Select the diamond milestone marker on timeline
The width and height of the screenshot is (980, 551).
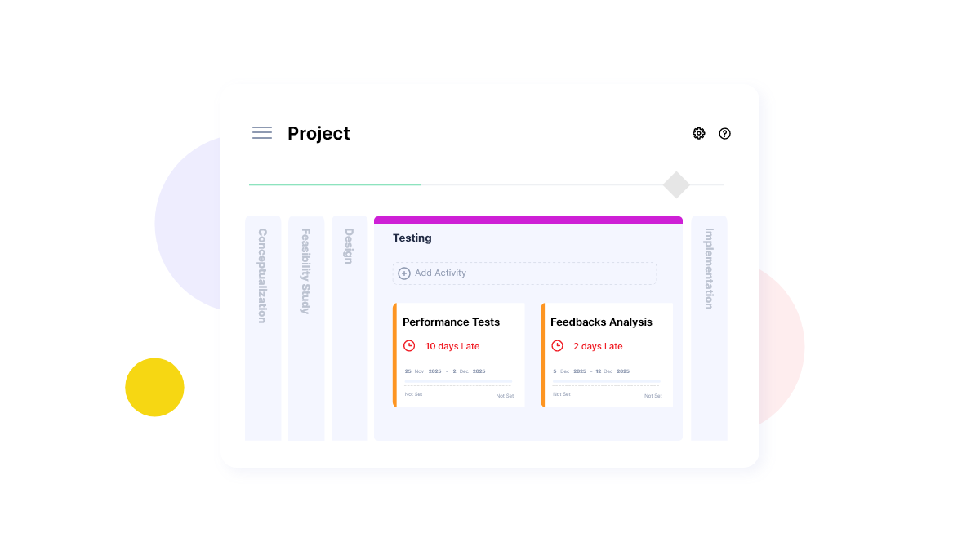[676, 185]
